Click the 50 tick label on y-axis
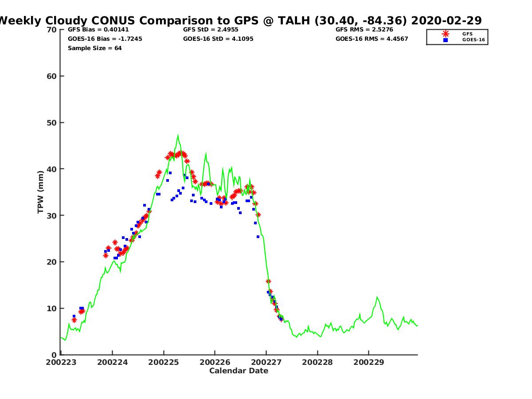532x399 pixels. point(52,123)
